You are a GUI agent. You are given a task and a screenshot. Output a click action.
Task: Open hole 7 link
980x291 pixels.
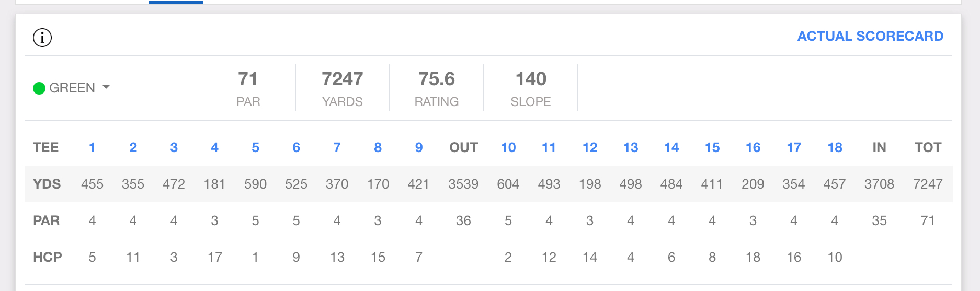[x=337, y=148]
